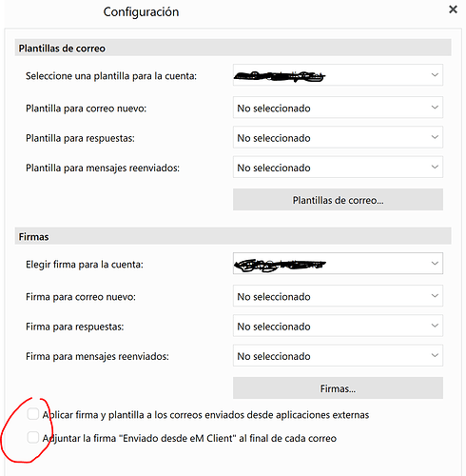Toggle 'Adjuntar la firma Enviado desde eM Client' checkbox
The height and width of the screenshot is (476, 466).
(33, 437)
